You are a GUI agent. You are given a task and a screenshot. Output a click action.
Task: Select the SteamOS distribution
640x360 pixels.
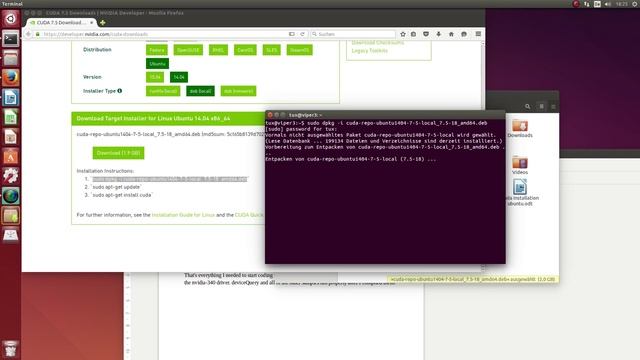coord(300,50)
